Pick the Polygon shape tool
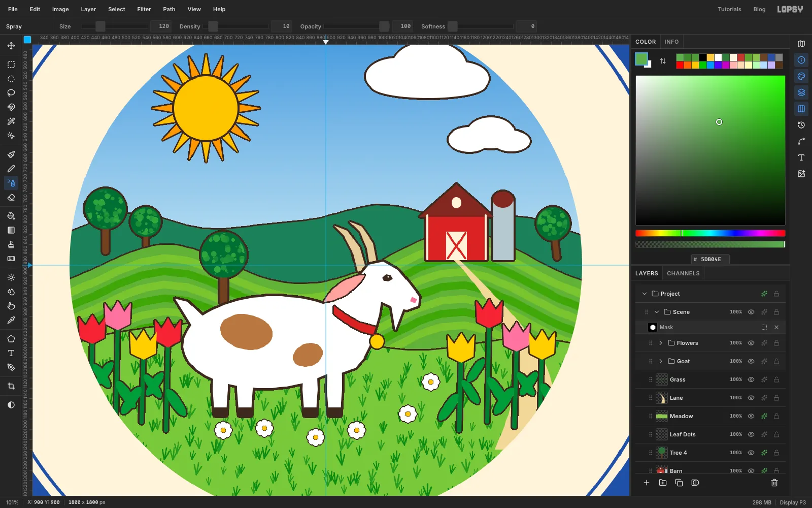Screen dimensions: 812x508 click(x=11, y=339)
